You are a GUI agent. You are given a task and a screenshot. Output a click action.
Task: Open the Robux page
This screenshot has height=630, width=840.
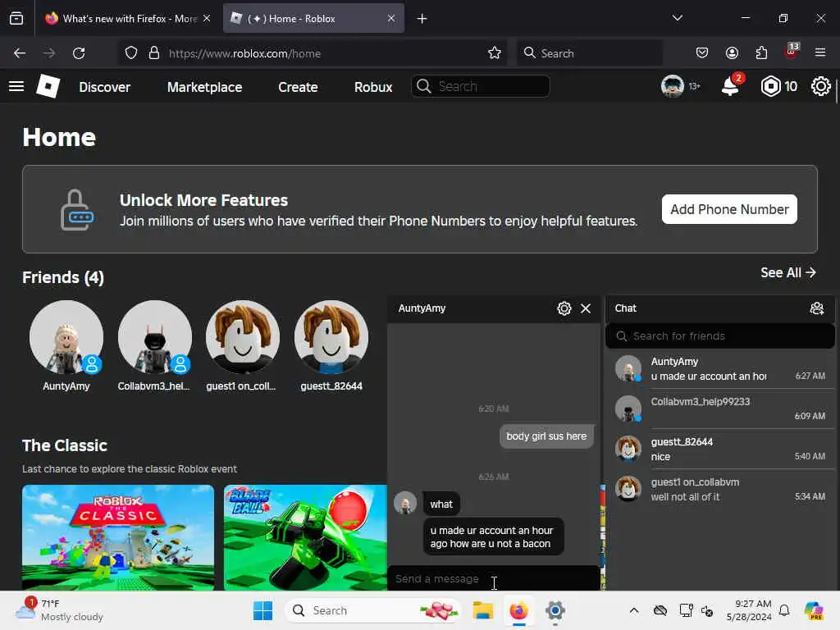click(373, 87)
